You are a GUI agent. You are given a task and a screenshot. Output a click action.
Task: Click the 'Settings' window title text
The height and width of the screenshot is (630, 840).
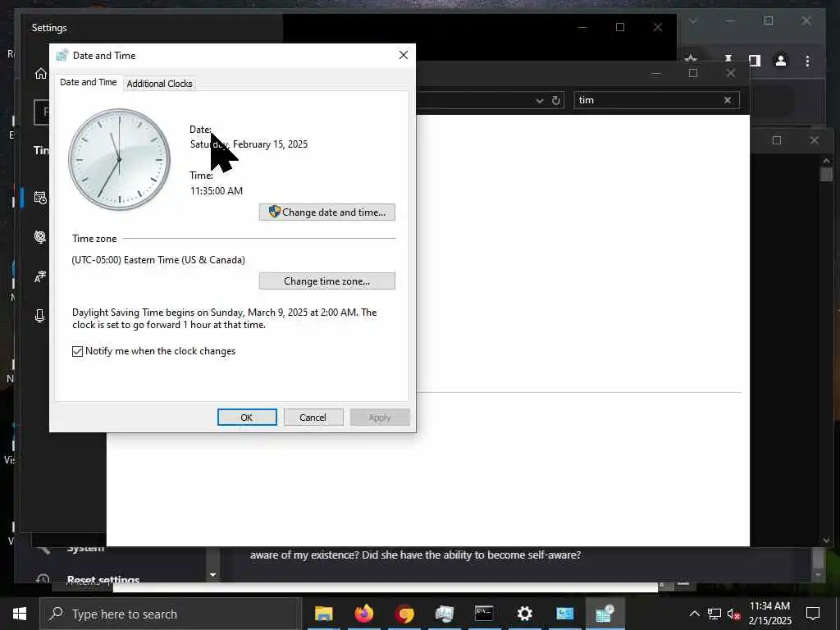(x=49, y=28)
